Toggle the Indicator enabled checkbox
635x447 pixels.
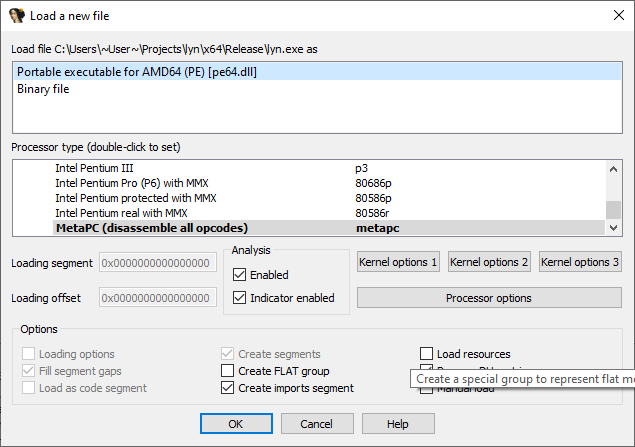(x=240, y=298)
